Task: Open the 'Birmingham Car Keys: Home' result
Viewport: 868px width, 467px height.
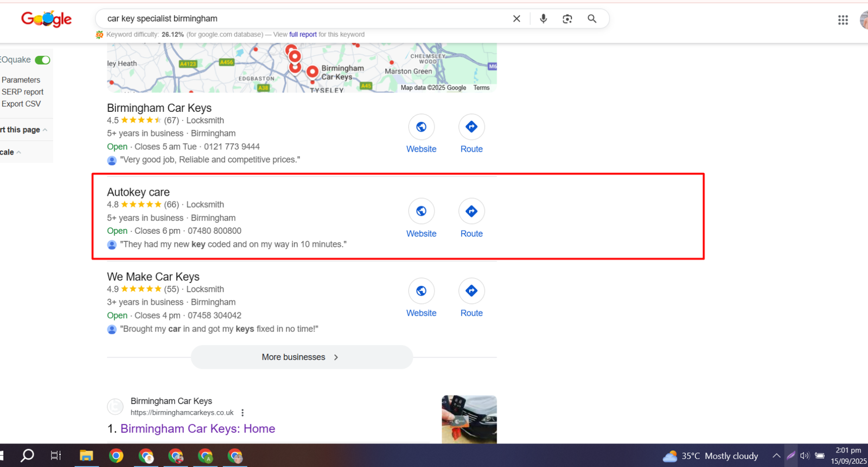Action: (x=197, y=429)
